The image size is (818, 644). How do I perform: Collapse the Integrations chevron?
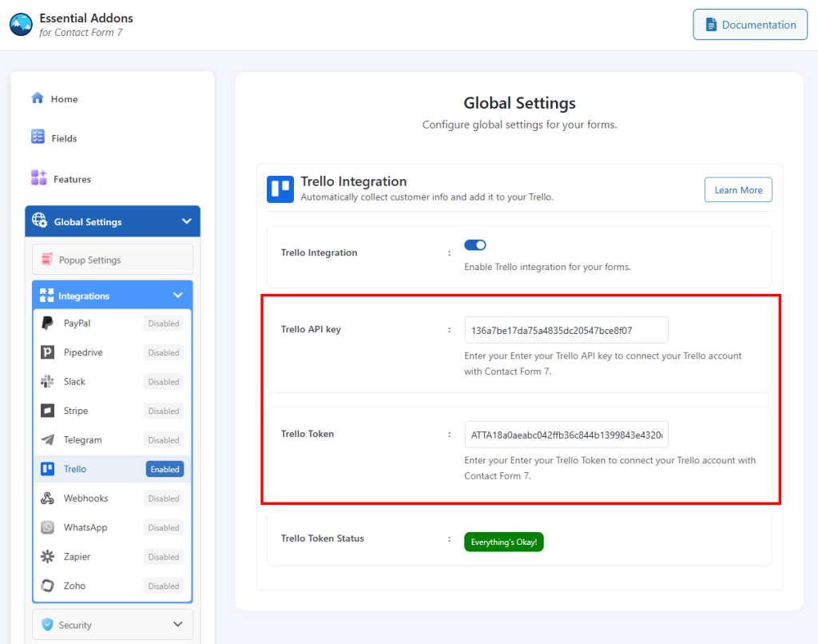[178, 296]
